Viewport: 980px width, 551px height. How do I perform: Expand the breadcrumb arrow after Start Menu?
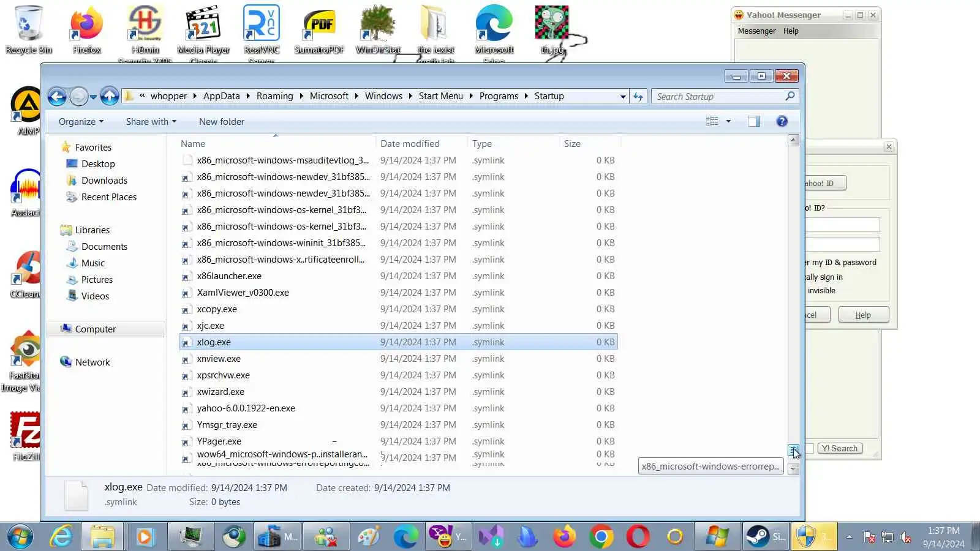pos(471,96)
